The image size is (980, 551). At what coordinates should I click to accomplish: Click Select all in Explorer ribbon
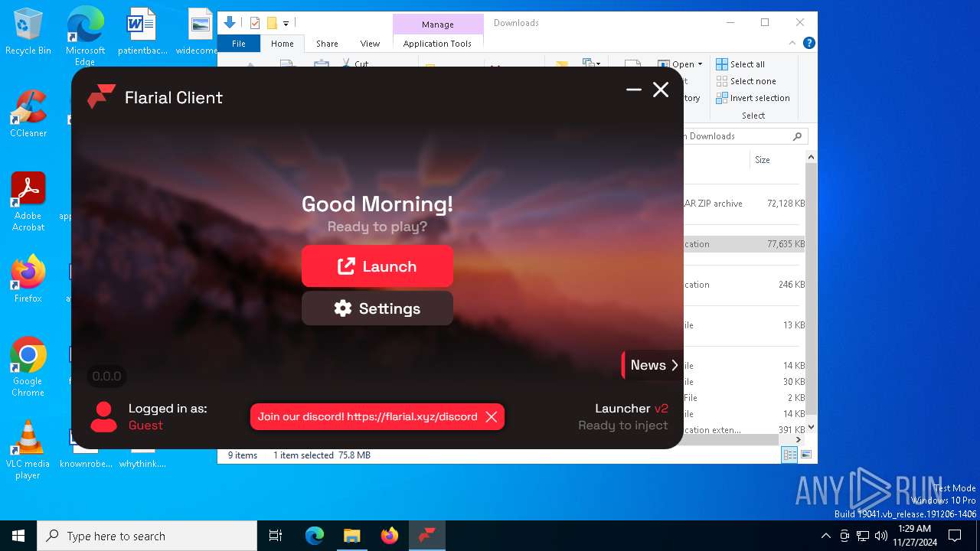740,64
